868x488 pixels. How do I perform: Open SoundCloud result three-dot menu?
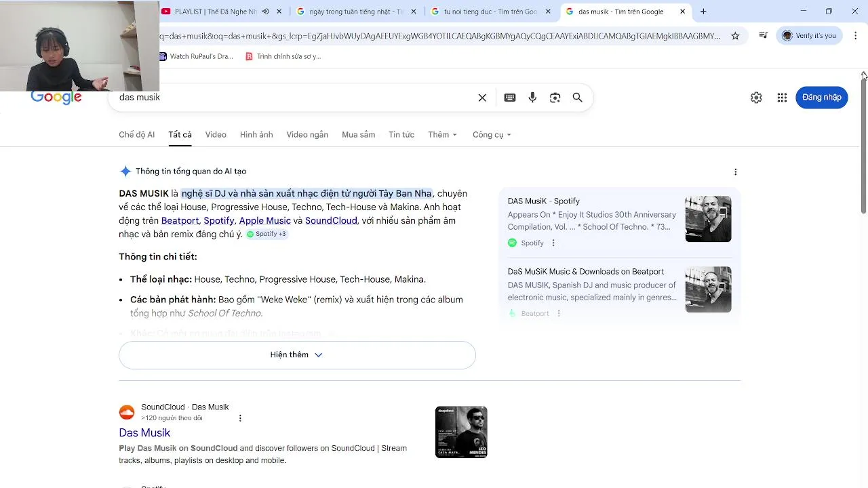pos(240,418)
